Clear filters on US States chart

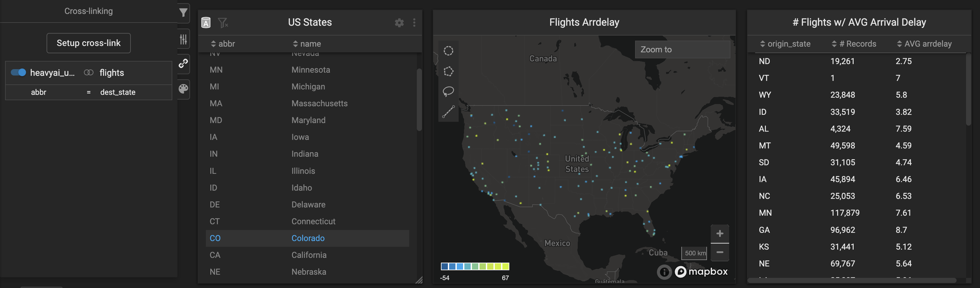[223, 23]
